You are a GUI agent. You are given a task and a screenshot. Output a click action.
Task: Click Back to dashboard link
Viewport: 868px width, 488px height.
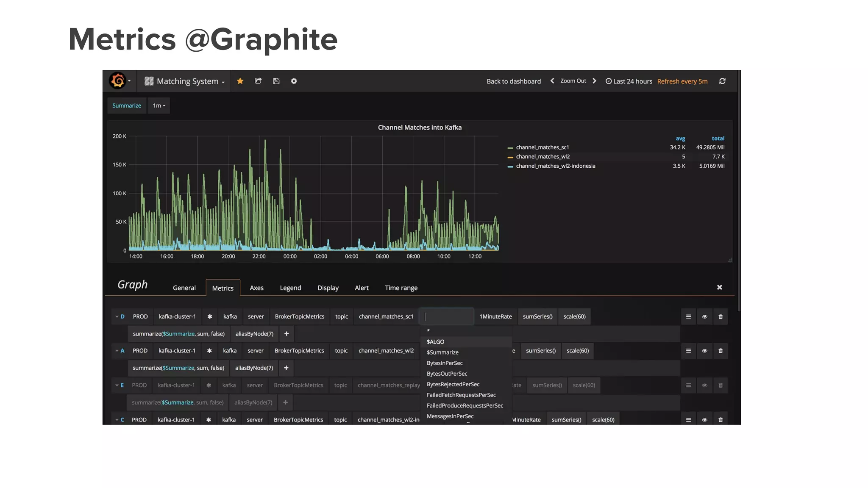513,81
